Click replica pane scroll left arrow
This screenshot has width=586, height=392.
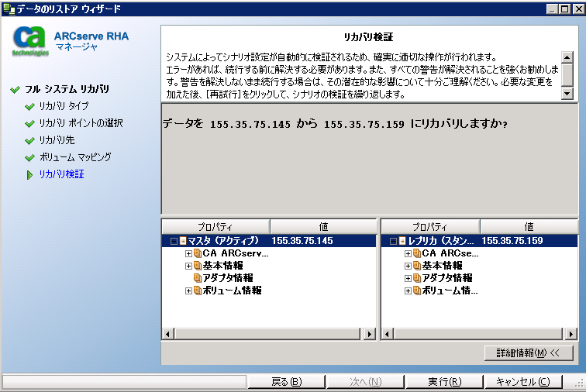coord(387,334)
